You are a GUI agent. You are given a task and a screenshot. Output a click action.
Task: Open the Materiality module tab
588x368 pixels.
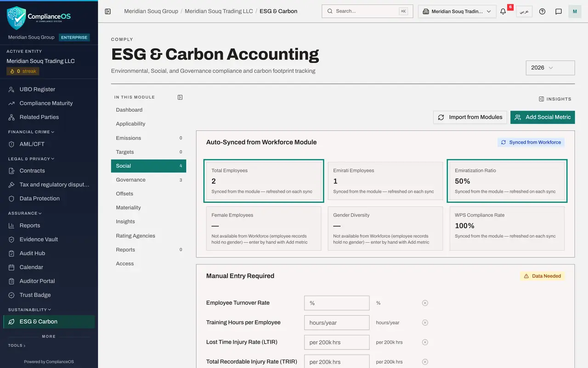tap(148, 207)
